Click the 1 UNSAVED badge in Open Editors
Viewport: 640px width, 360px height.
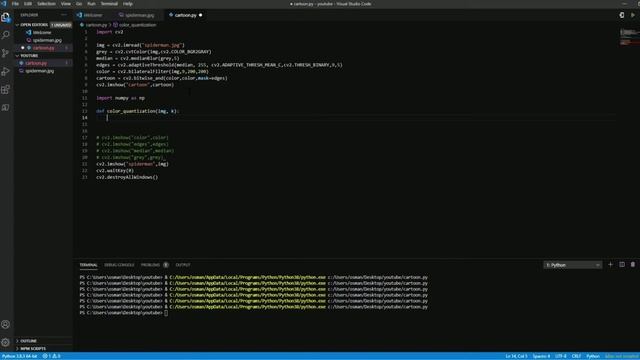pyautogui.click(x=61, y=25)
